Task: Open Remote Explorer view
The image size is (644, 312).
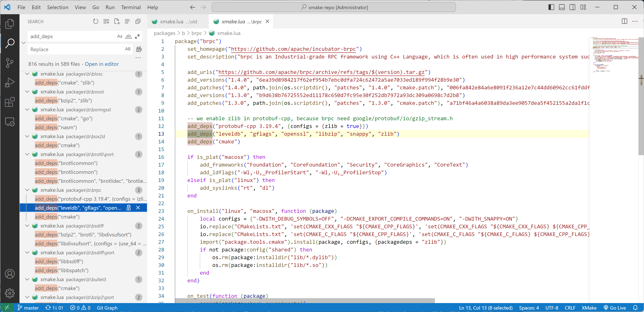Action: [10, 122]
